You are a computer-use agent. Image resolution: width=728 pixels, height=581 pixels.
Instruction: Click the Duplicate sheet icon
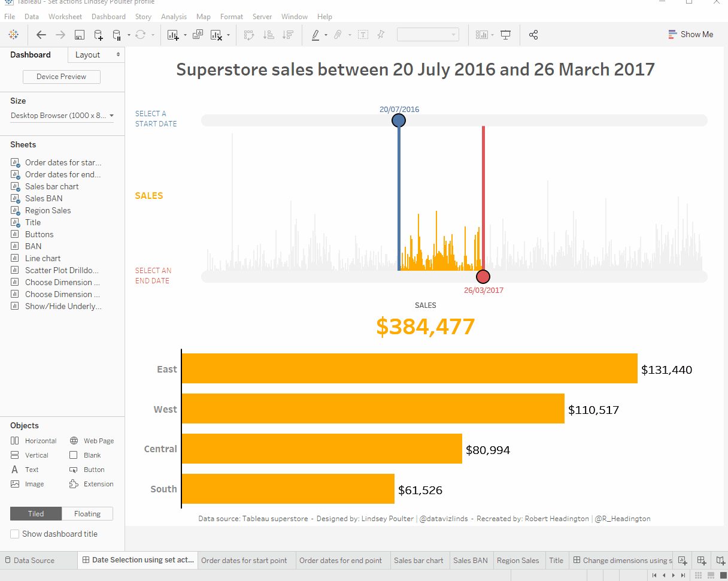pos(198,35)
